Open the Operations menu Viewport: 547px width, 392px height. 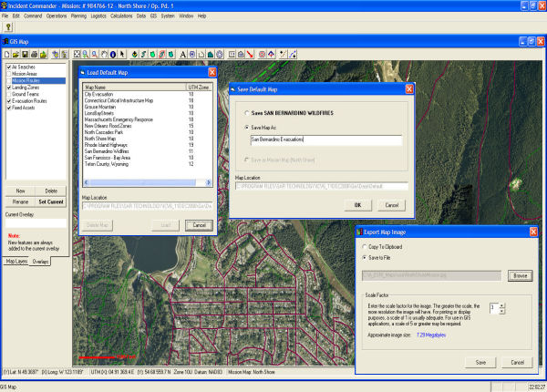57,16
